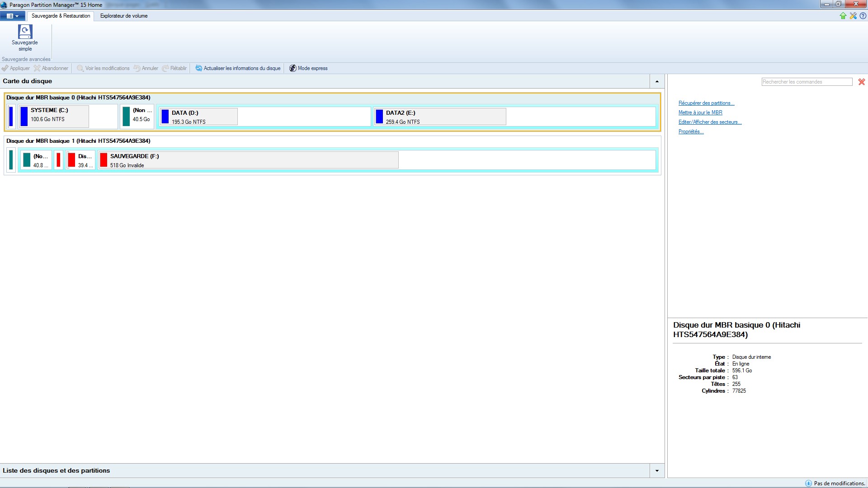Click the green upgrade arrow icon

(843, 16)
